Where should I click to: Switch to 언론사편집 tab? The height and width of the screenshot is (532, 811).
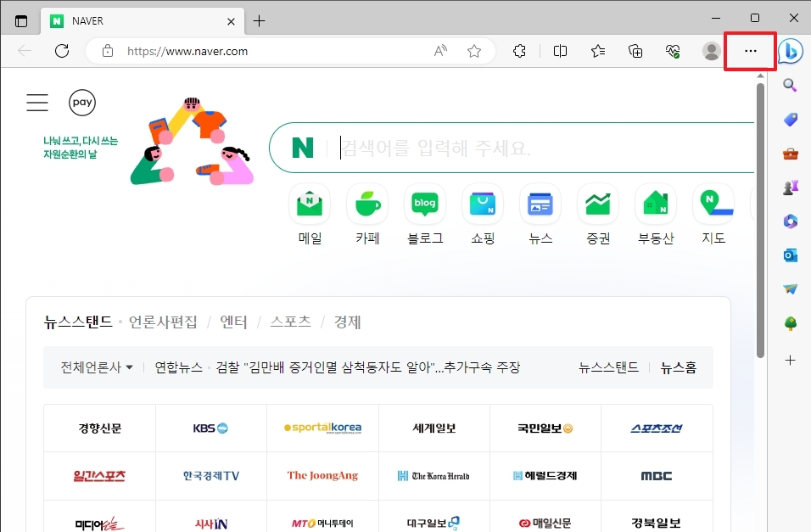tap(163, 322)
